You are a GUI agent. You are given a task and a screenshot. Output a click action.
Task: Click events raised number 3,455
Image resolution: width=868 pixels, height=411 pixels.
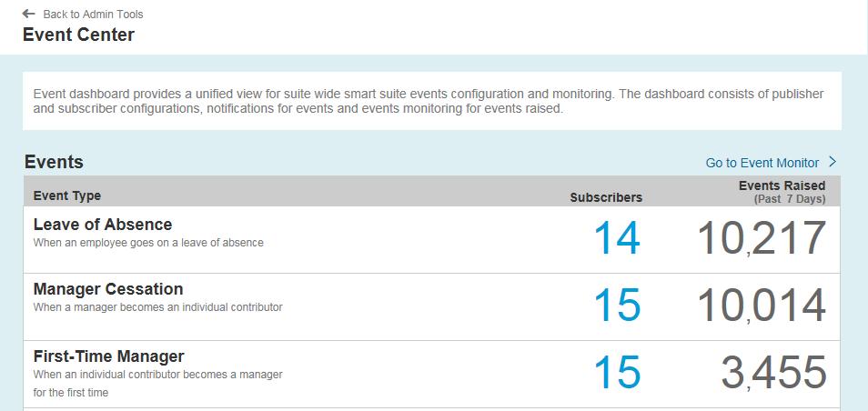pos(773,373)
